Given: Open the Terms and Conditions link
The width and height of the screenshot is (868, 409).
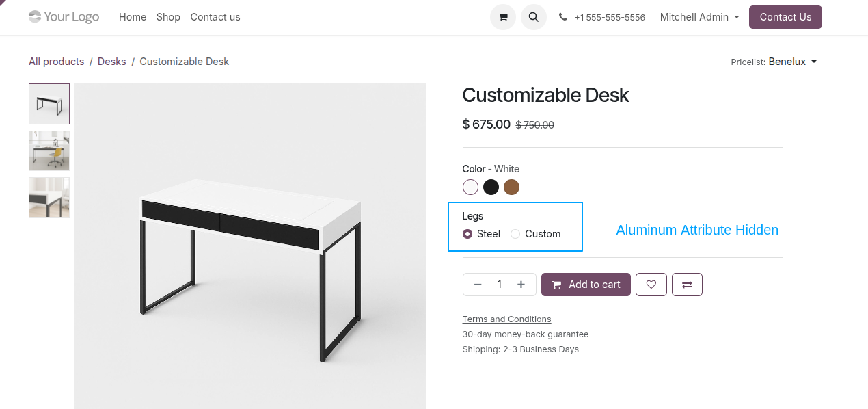Looking at the screenshot, I should 506,319.
